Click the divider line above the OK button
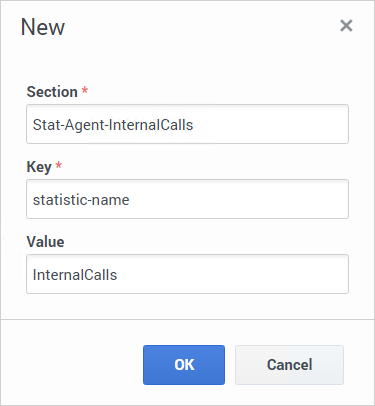This screenshot has width=375, height=406. (x=187, y=319)
